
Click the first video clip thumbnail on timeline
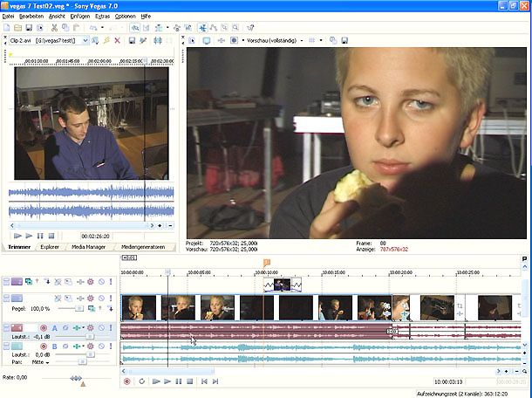click(140, 307)
